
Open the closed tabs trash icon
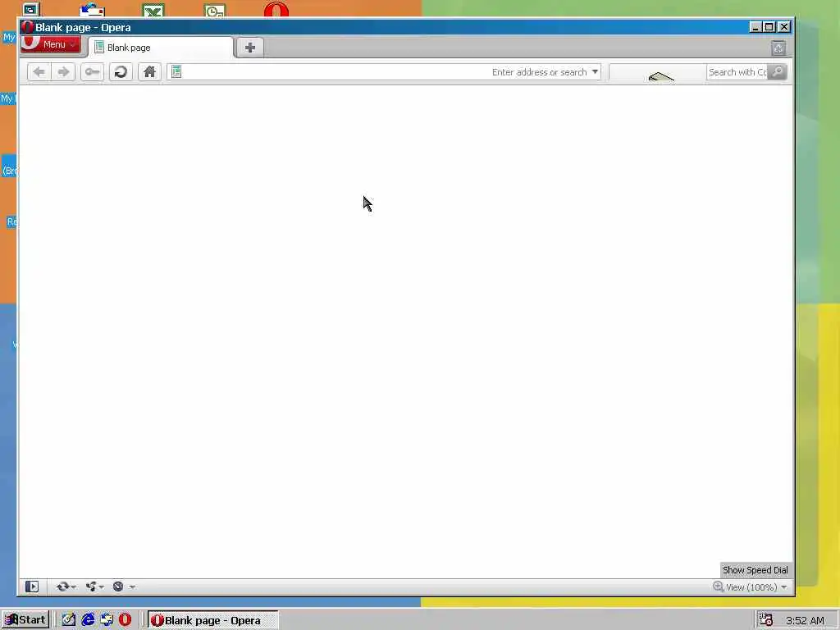[778, 48]
